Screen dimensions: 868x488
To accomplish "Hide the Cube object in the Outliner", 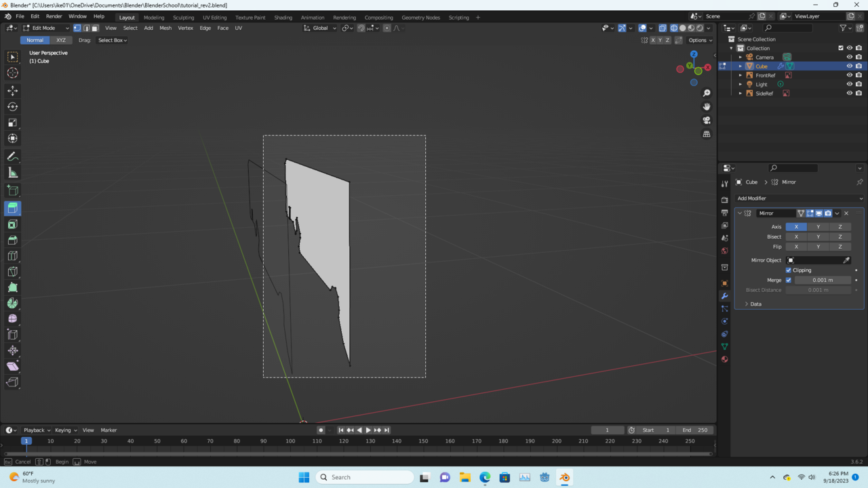I will point(850,66).
